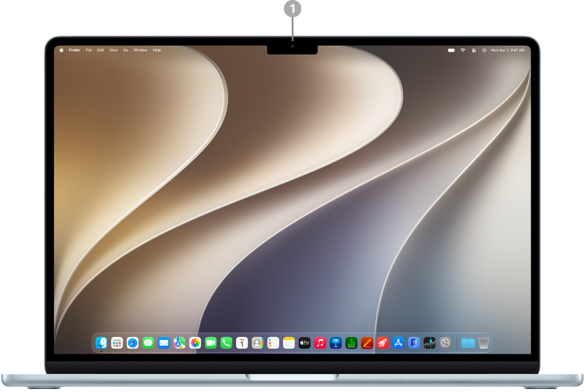Open the Mail app in the Dock
Image resolution: width=585 pixels, height=392 pixels.
tap(164, 342)
